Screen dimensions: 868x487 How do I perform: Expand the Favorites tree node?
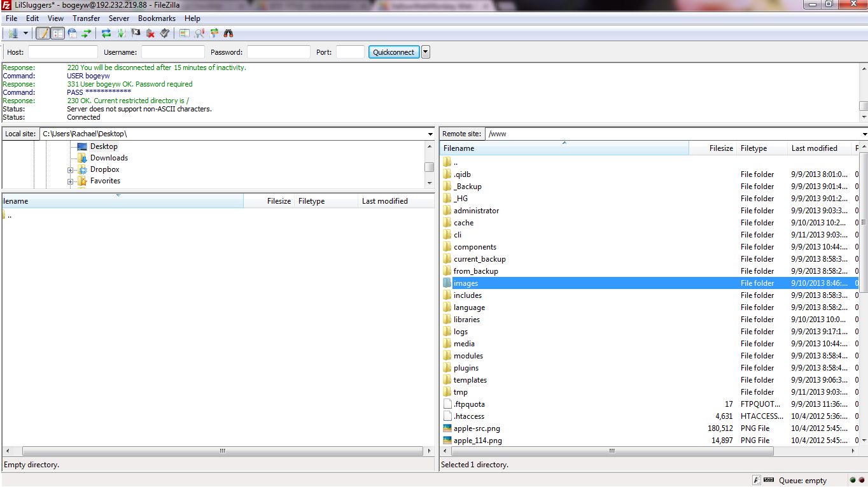tap(71, 181)
